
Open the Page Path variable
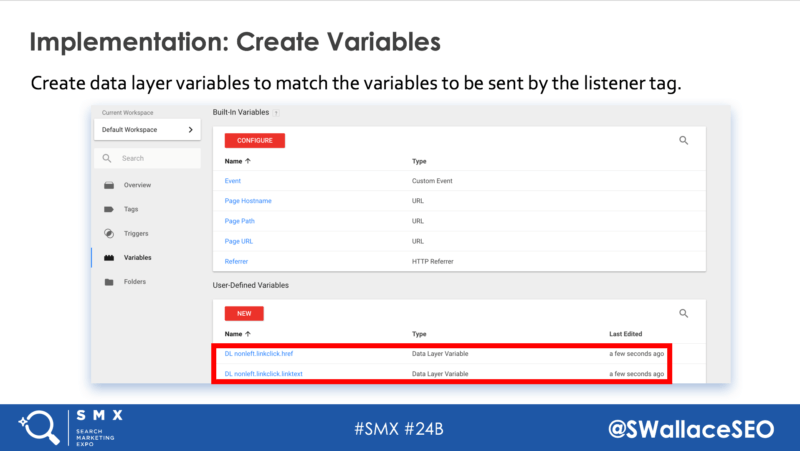coord(239,221)
